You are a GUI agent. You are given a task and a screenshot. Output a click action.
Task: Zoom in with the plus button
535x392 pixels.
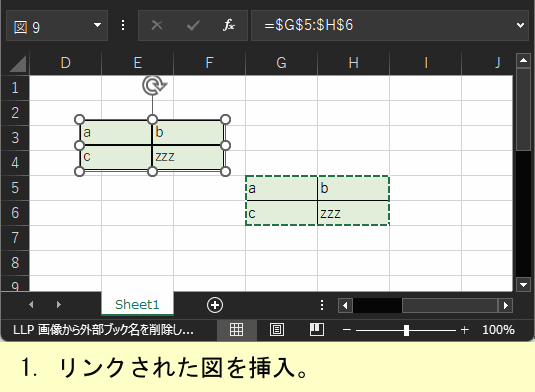[x=464, y=330]
